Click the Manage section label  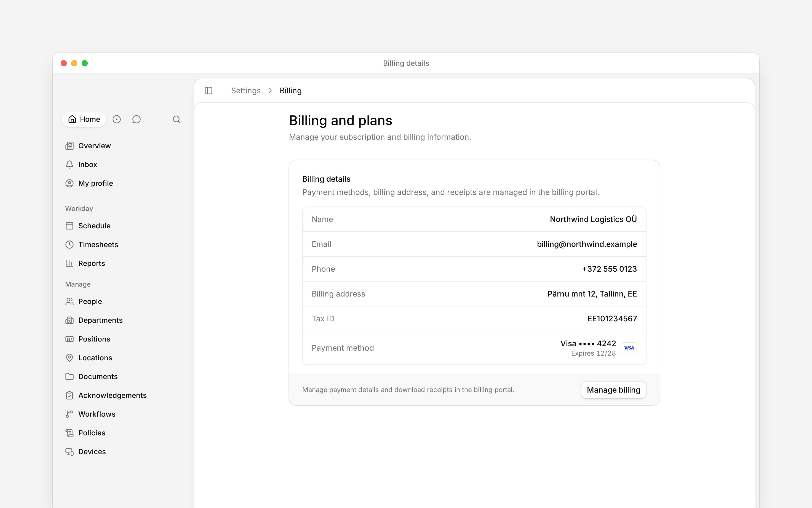tap(78, 284)
